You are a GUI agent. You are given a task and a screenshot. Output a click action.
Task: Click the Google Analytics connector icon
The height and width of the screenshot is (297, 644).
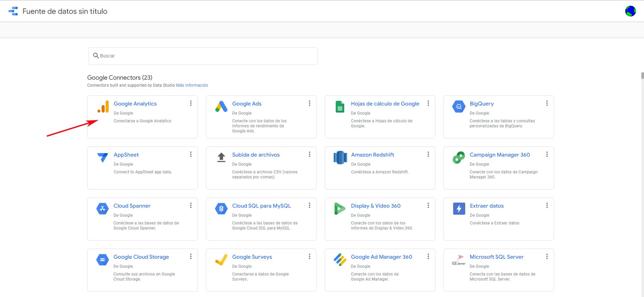click(x=103, y=107)
